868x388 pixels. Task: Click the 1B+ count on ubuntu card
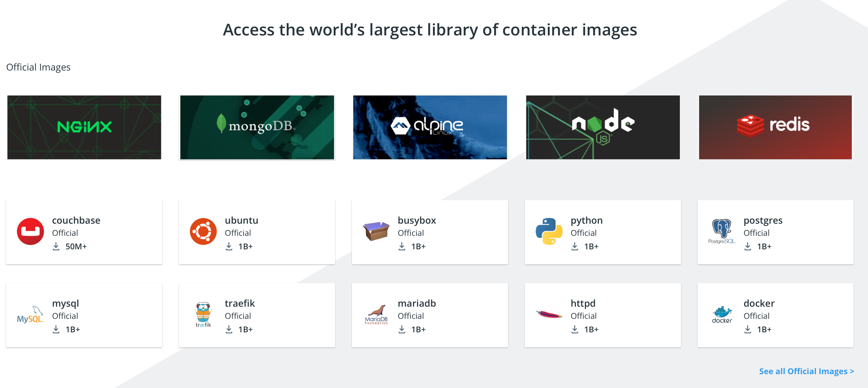click(x=246, y=247)
